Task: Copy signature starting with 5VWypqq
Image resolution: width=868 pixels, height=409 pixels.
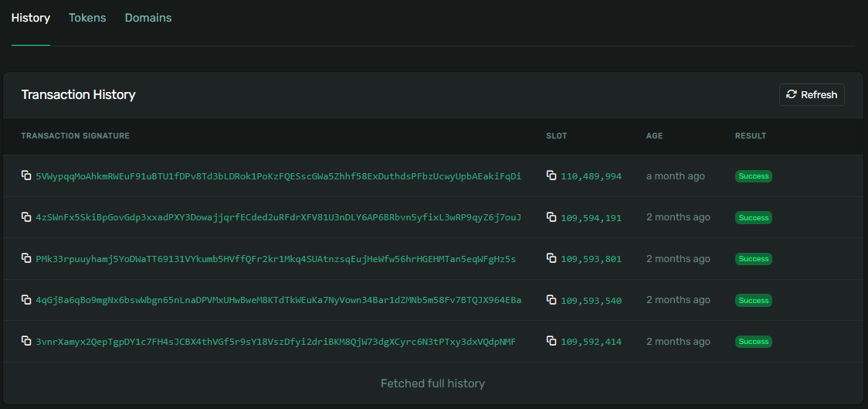Action: coord(26,176)
